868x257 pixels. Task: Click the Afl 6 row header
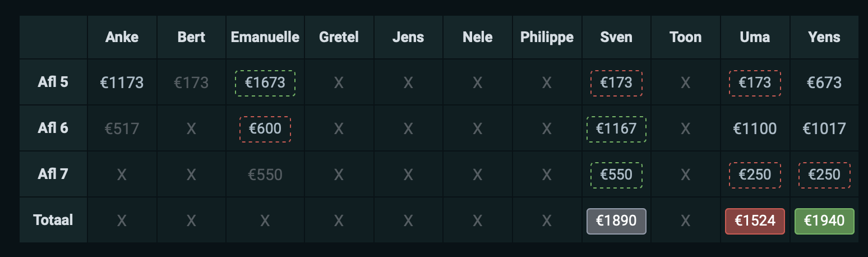click(53, 128)
